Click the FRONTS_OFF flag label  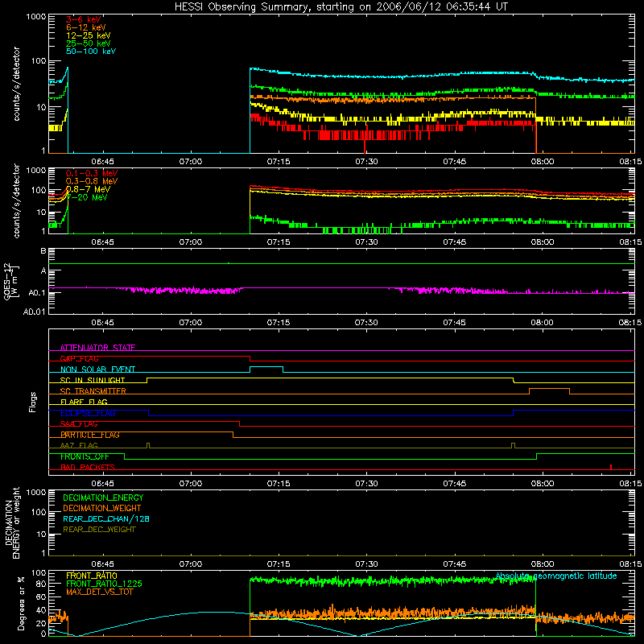click(x=85, y=456)
